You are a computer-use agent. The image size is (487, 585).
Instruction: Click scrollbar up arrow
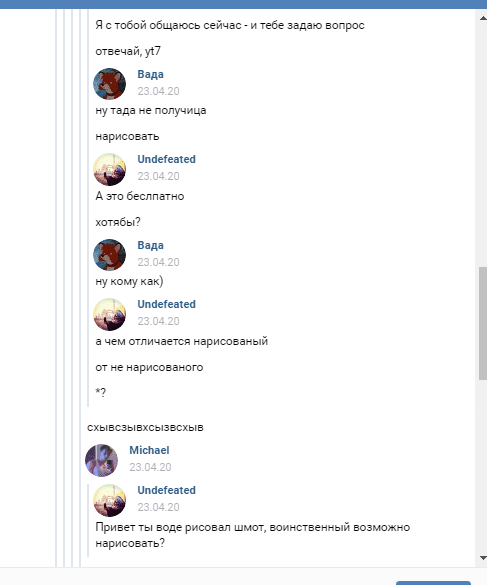[x=483, y=18]
